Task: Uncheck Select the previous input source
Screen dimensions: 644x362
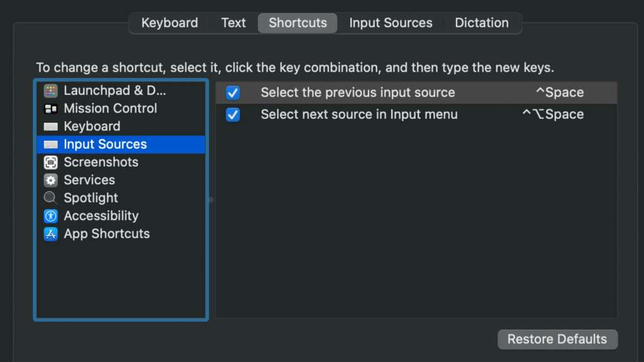Action: point(233,93)
